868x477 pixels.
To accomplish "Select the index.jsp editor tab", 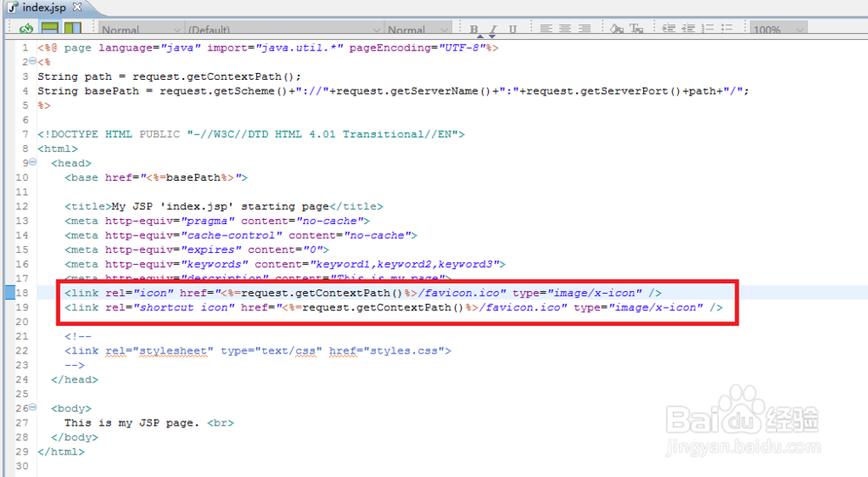I will (x=44, y=8).
